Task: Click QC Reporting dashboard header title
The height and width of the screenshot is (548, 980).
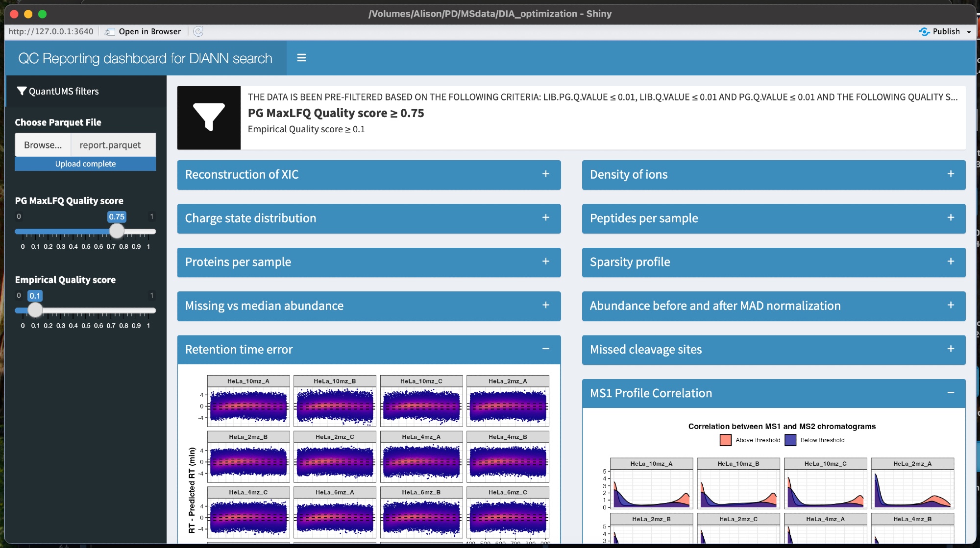Action: click(x=145, y=58)
